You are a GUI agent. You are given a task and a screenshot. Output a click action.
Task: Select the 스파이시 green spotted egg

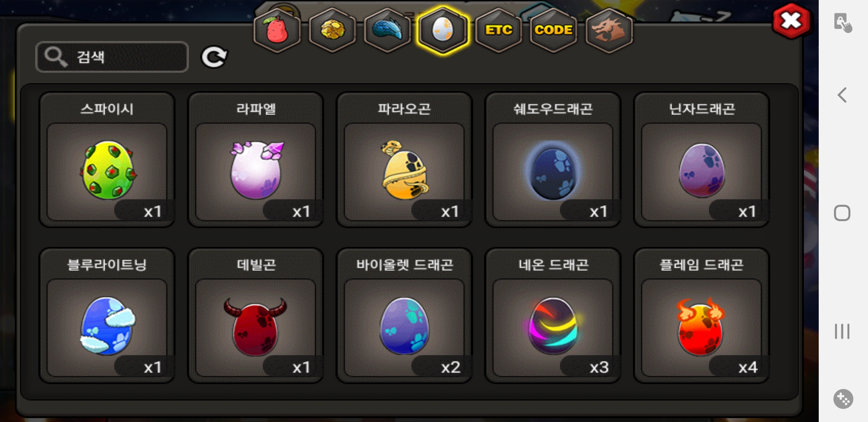pos(107,160)
